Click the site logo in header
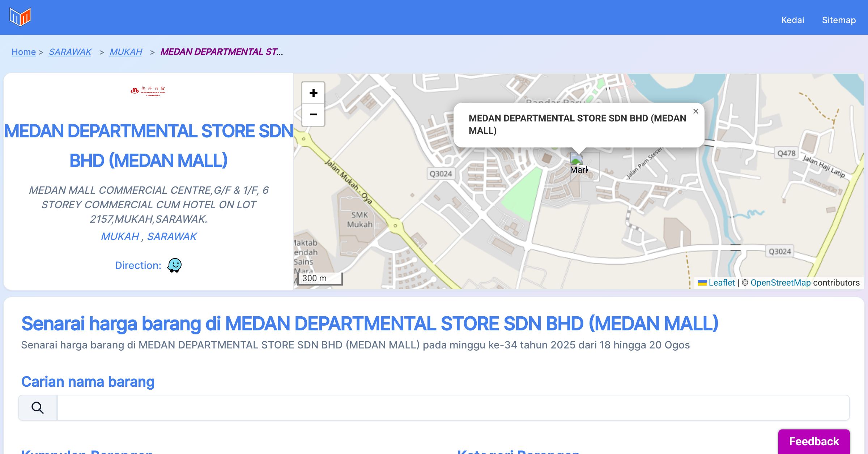868x454 pixels. (20, 17)
